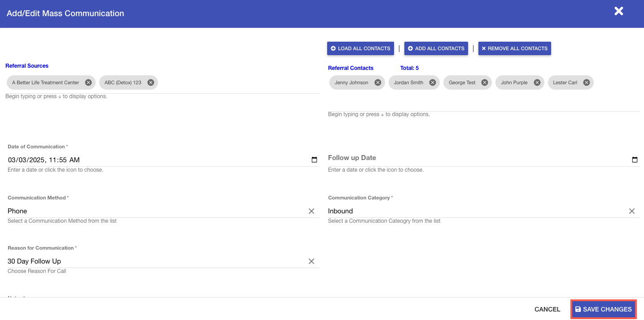The height and width of the screenshot is (320, 644).
Task: Remove A Better Life Treatment Center chip
Action: [x=88, y=82]
